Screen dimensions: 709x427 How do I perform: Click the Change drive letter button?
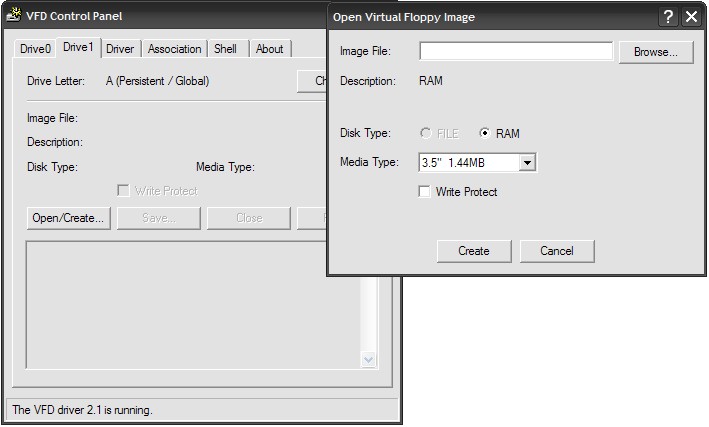click(x=313, y=81)
